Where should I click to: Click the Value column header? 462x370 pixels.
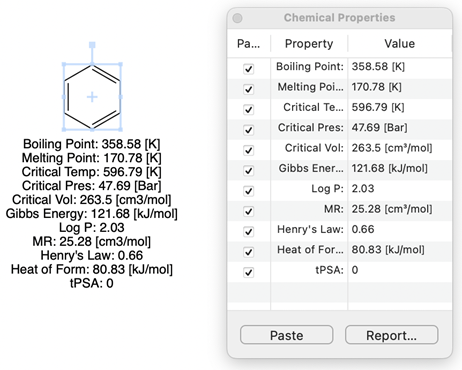(x=400, y=44)
